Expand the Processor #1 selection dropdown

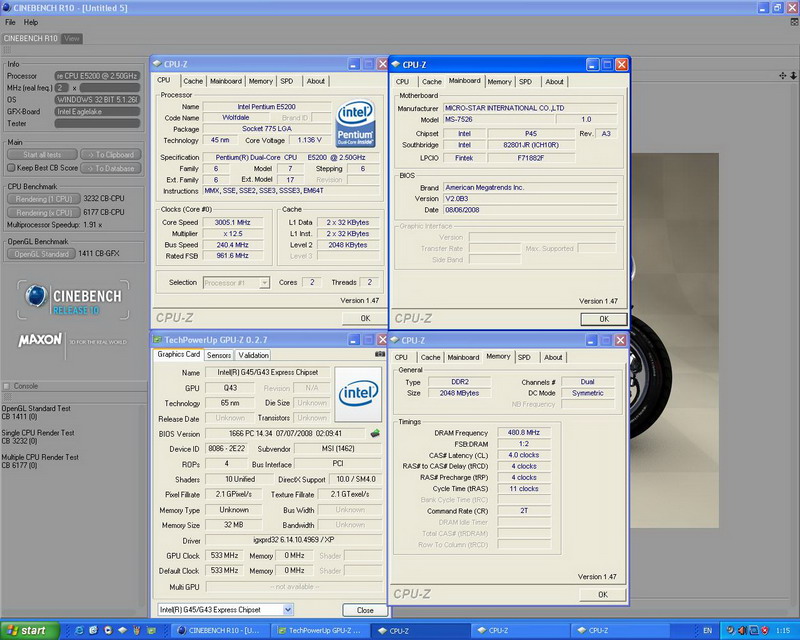click(264, 283)
